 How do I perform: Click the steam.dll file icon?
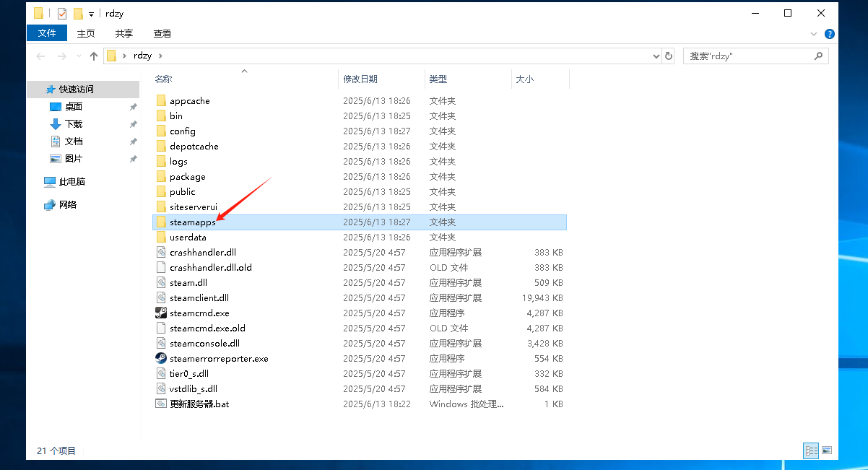click(161, 283)
